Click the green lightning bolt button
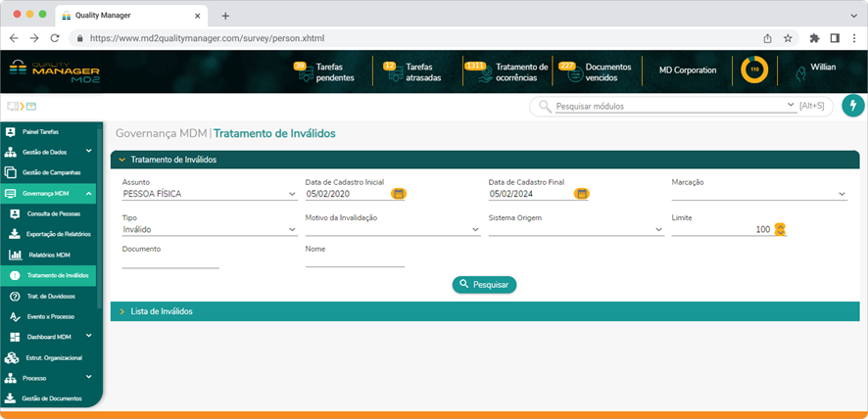Screen dimensions: 868x419 pyautogui.click(x=852, y=106)
